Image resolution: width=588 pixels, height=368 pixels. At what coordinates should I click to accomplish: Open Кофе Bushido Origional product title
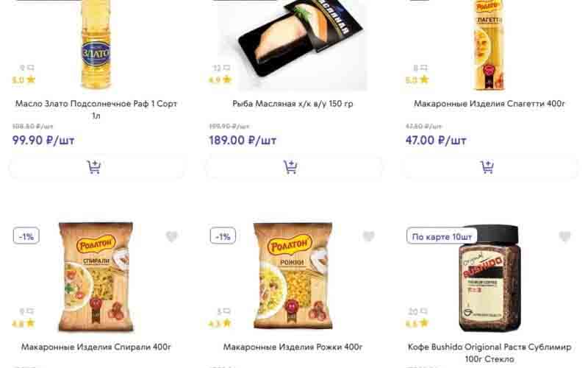click(490, 353)
